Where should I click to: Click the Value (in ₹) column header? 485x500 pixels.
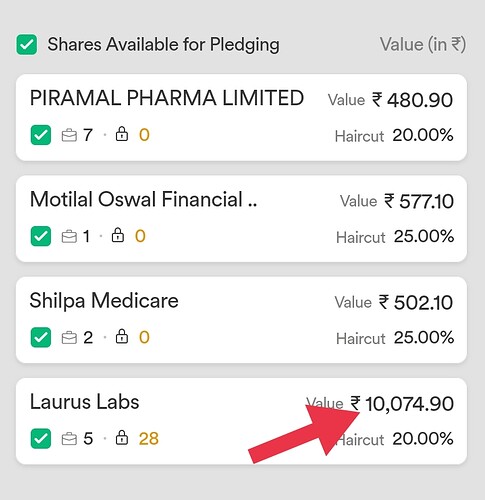pyautogui.click(x=423, y=44)
